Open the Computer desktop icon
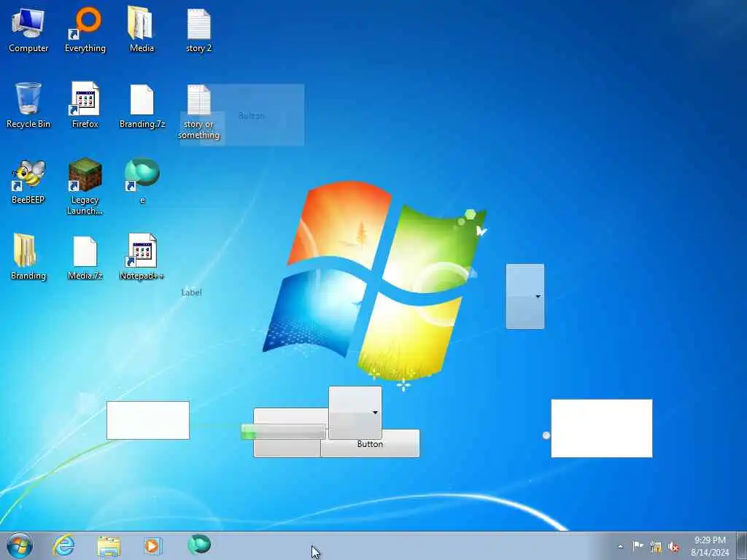The image size is (747, 560). (28, 30)
